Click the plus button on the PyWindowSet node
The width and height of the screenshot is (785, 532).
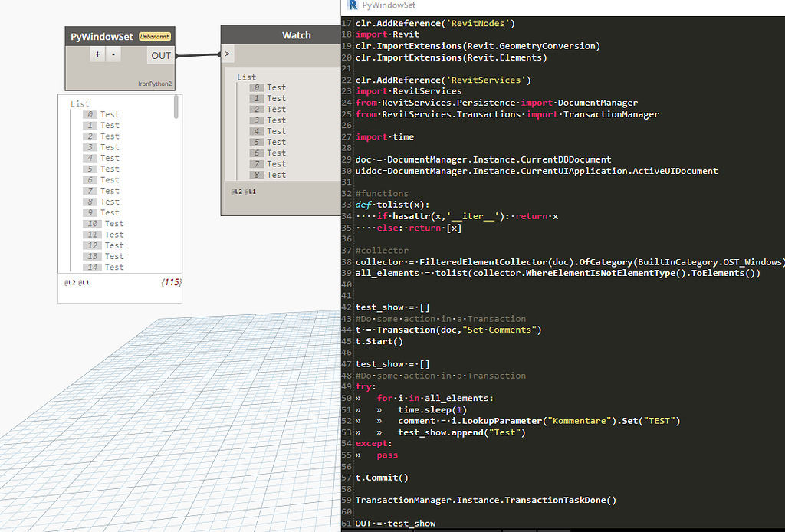(x=97, y=54)
